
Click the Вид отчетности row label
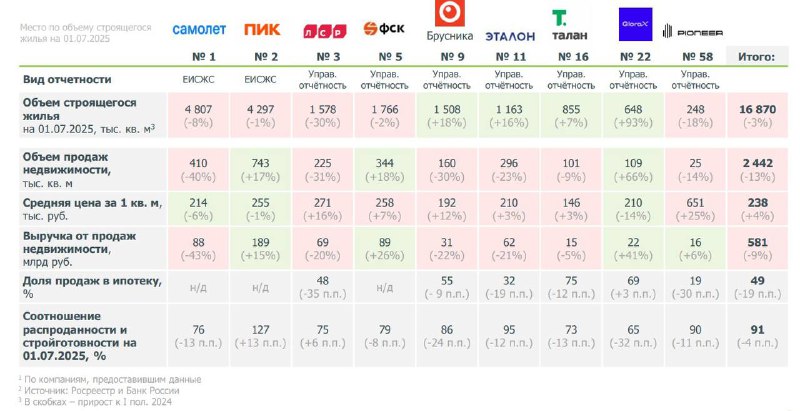point(67,79)
